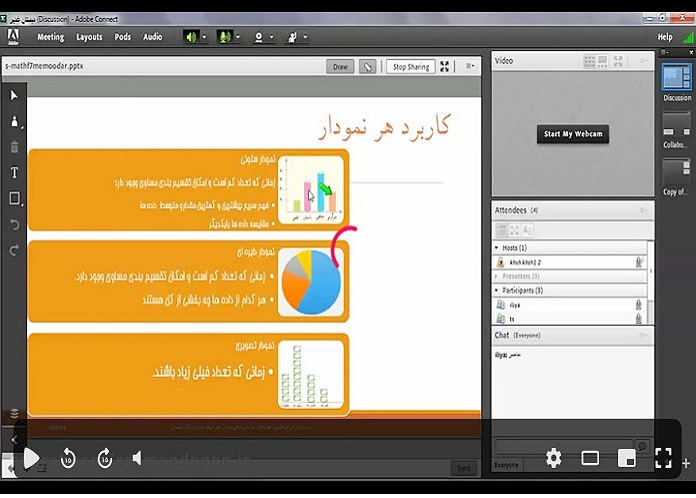Open microphone options dropdown arrow

238,37
